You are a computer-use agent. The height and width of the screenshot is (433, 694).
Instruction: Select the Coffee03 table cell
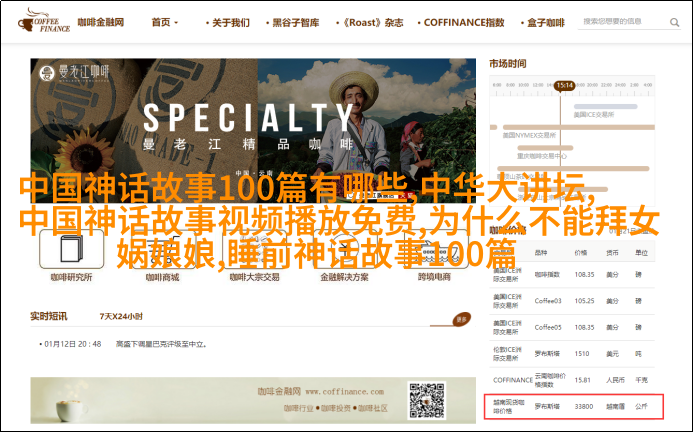(548, 301)
